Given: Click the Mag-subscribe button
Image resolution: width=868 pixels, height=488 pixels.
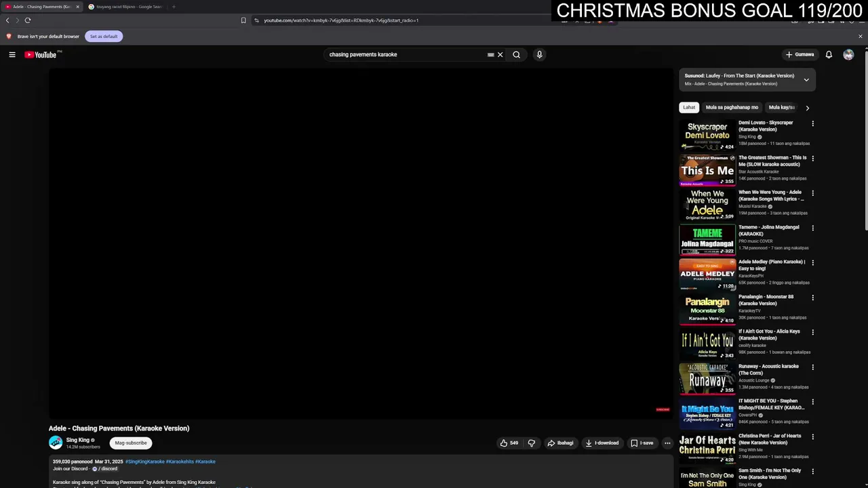Looking at the screenshot, I should (x=131, y=443).
